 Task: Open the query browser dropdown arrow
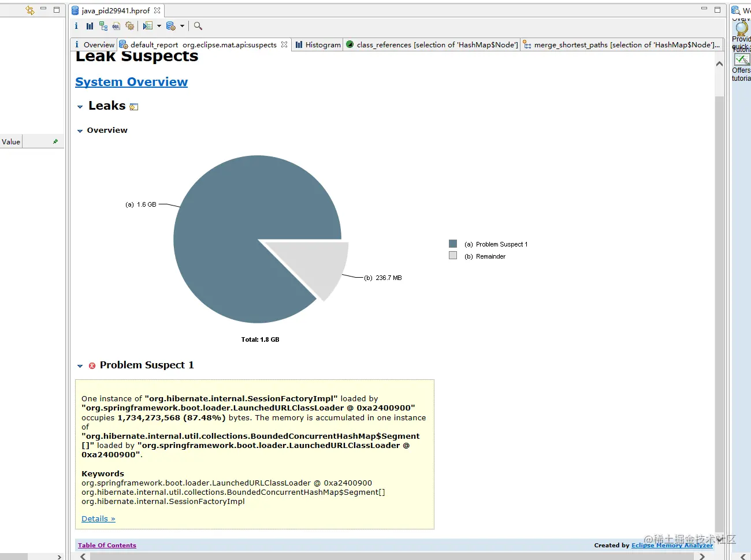pyautogui.click(x=182, y=26)
